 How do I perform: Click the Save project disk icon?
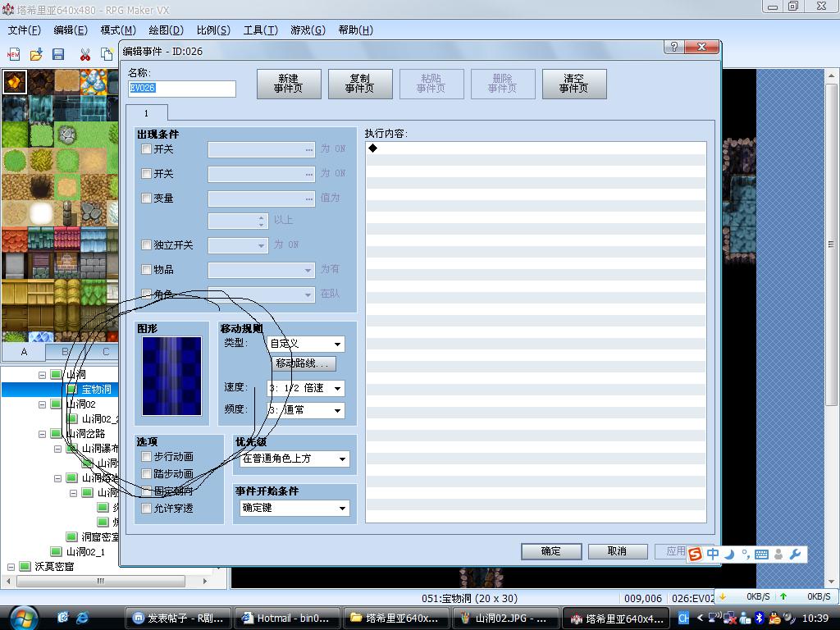click(58, 54)
